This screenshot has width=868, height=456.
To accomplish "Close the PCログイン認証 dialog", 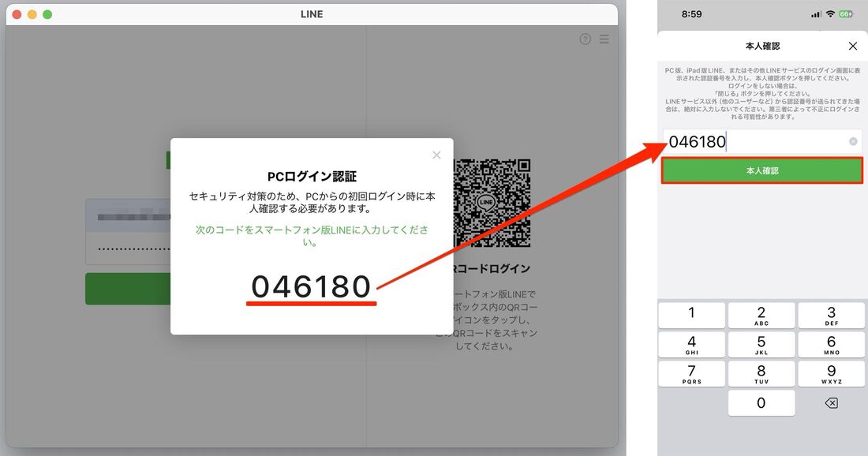I will pos(436,155).
